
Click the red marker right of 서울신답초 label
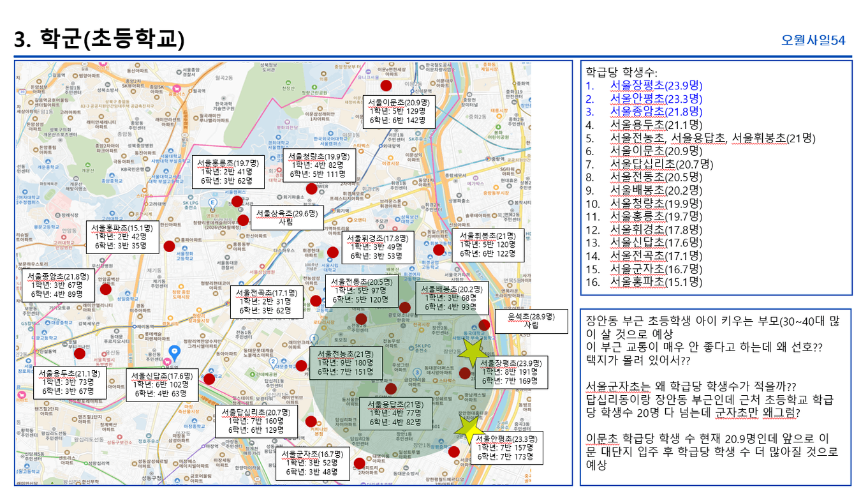pyautogui.click(x=209, y=379)
